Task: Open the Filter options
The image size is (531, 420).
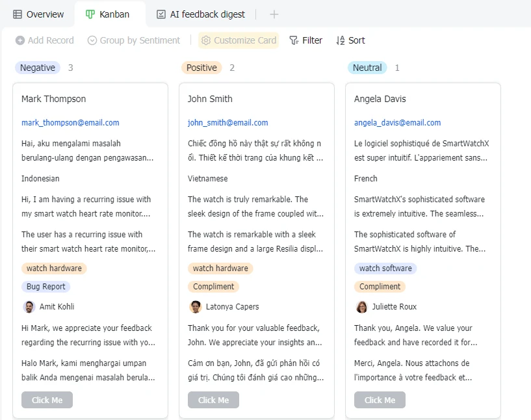Action: [x=305, y=40]
